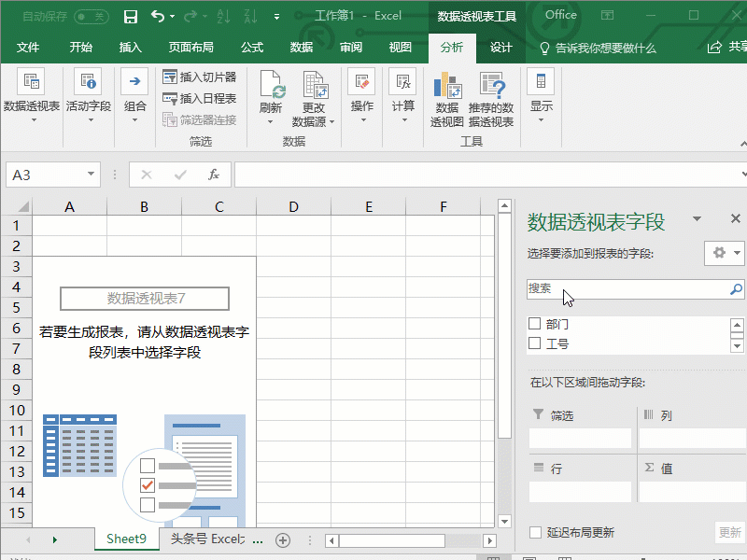Expand the 显示 dropdown arrow

[x=541, y=120]
